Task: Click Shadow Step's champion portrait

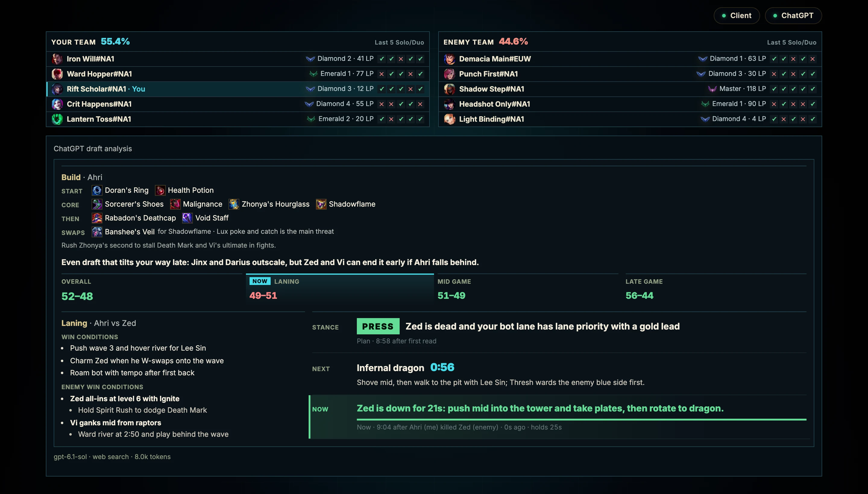Action: tap(449, 89)
